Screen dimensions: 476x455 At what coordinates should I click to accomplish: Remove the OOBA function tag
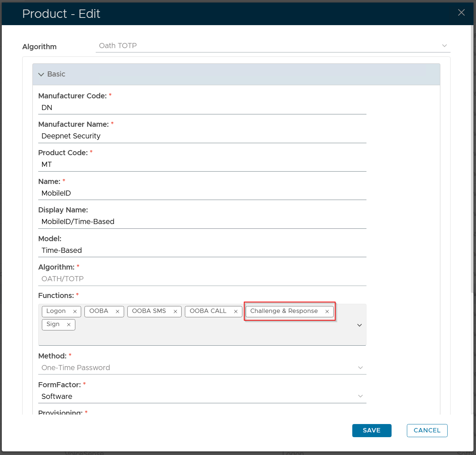pyautogui.click(x=117, y=311)
